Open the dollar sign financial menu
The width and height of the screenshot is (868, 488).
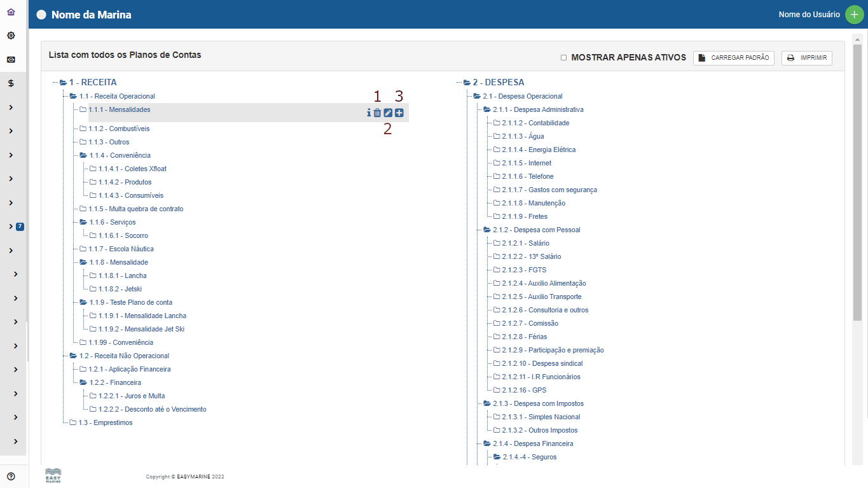[11, 83]
